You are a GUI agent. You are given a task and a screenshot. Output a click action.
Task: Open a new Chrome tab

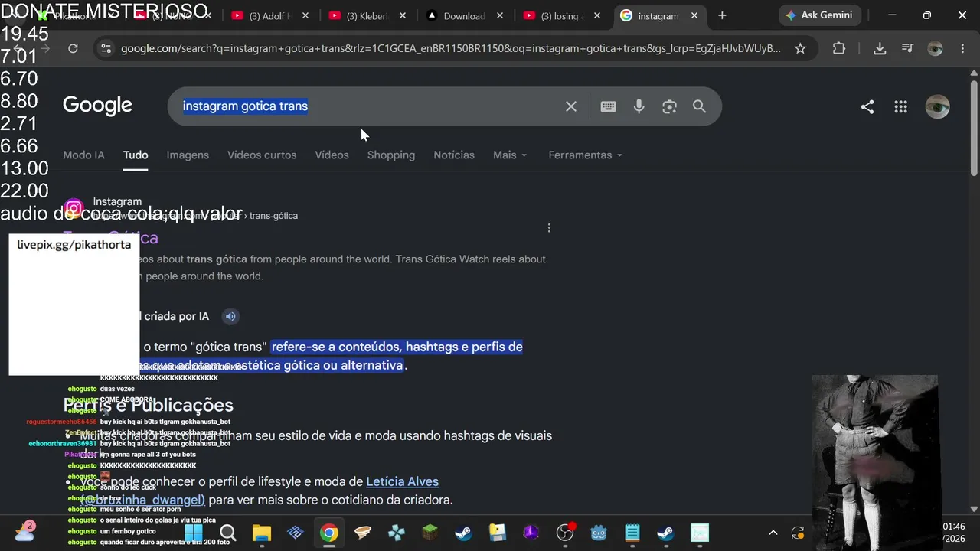coord(722,15)
